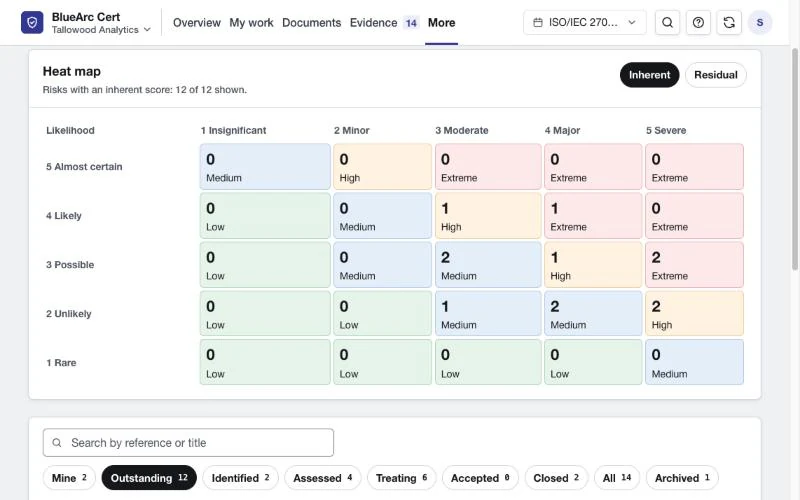Click the Search by reference or title field

click(x=188, y=442)
